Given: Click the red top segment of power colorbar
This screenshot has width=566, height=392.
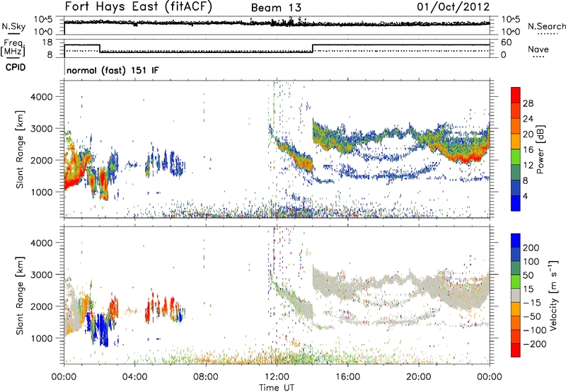Looking at the screenshot, I should (516, 95).
